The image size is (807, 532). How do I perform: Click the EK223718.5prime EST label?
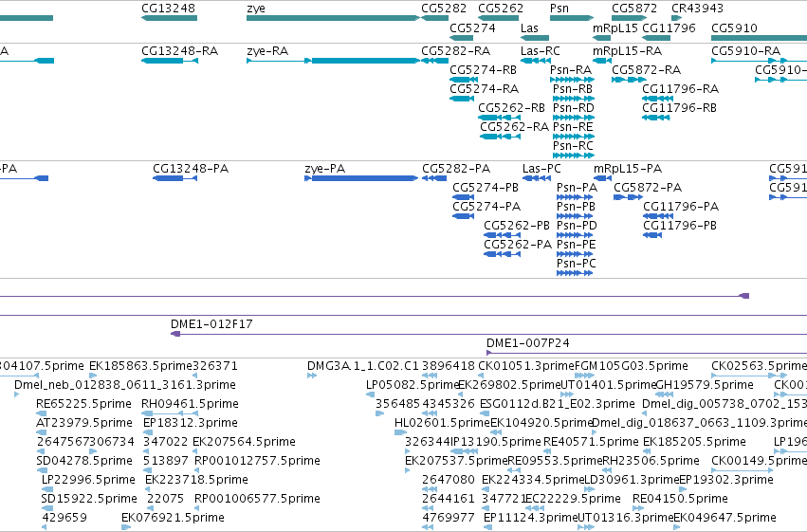pos(196,480)
